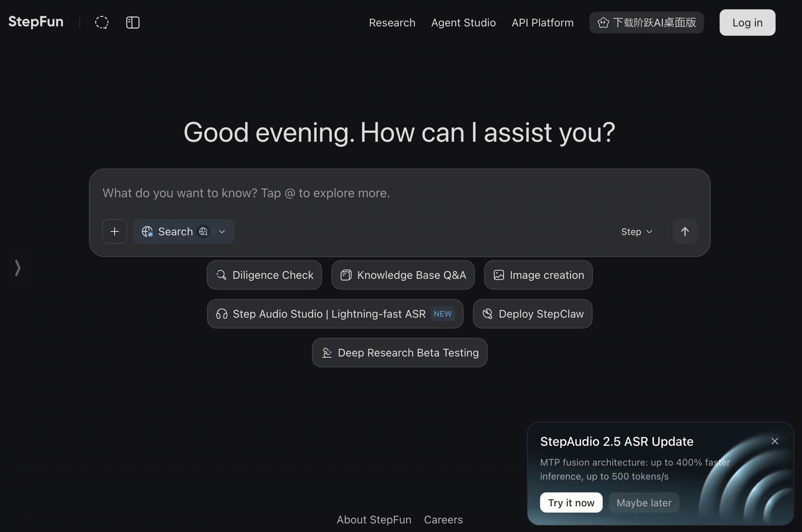Select the Diligence Check suggestion

click(x=264, y=275)
